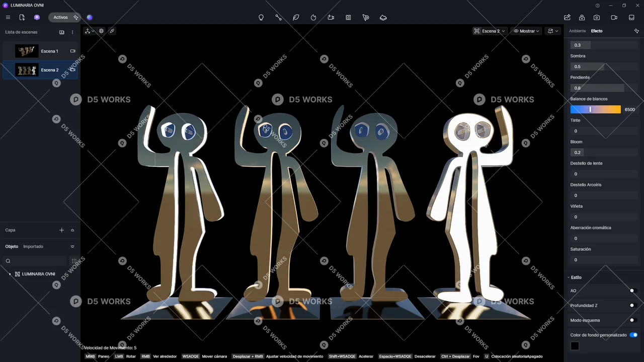
Task: Enable the Profundidad Z toggle
Action: click(633, 305)
